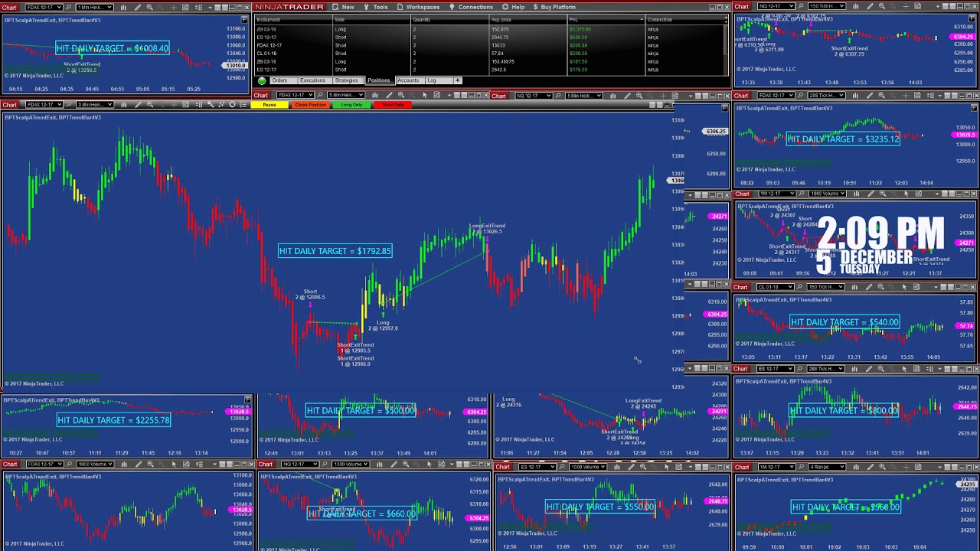Enable crosshair in the 150 Tick NQ chart

(x=906, y=7)
